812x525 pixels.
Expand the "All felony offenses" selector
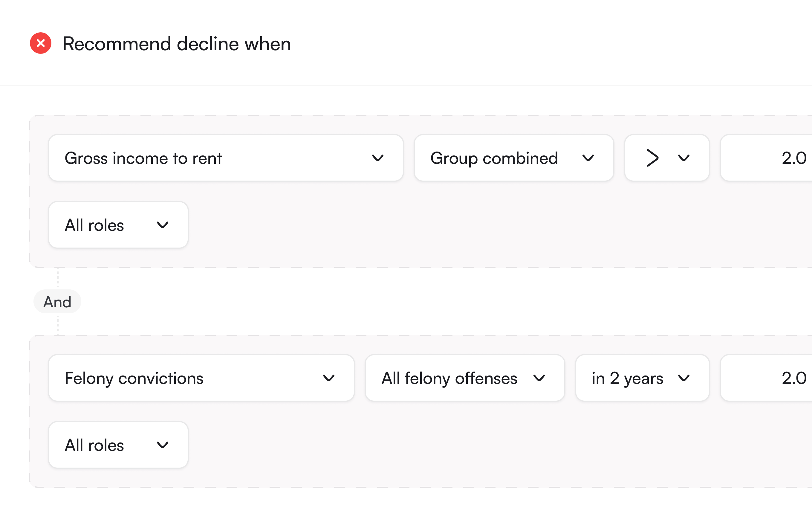(x=464, y=378)
